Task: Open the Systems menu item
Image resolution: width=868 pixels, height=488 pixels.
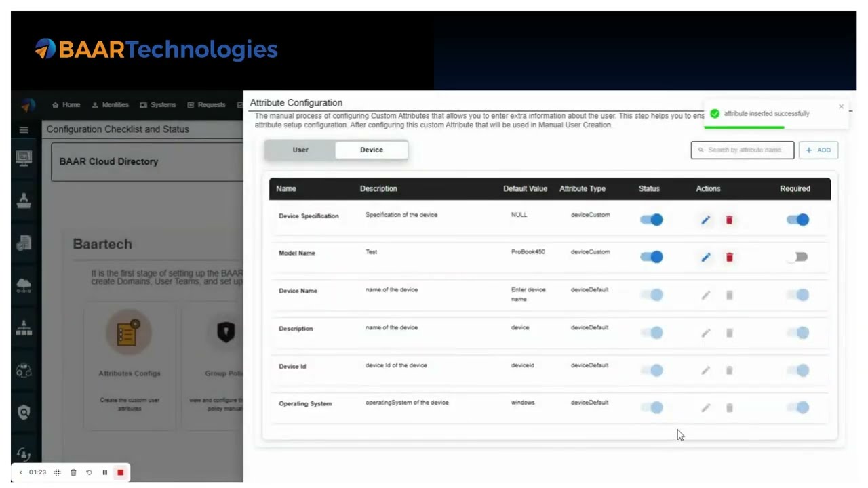Action: [x=158, y=105]
